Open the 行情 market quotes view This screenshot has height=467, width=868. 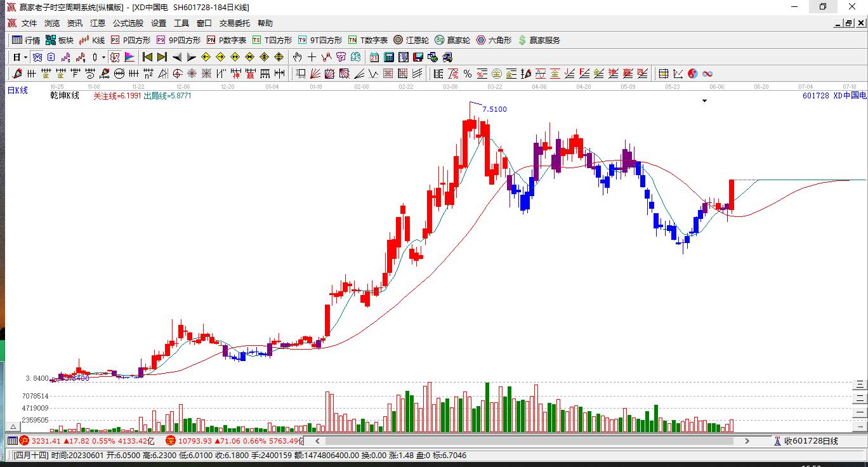[26, 40]
